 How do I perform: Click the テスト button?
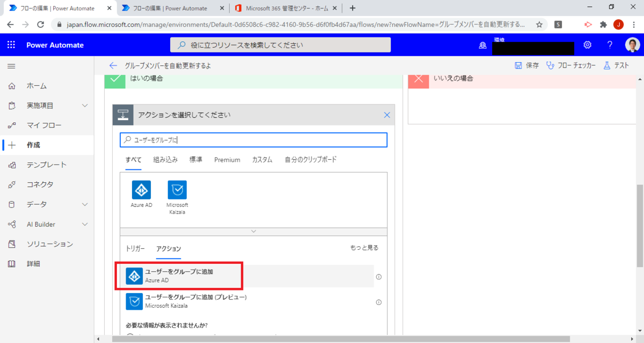(x=616, y=65)
